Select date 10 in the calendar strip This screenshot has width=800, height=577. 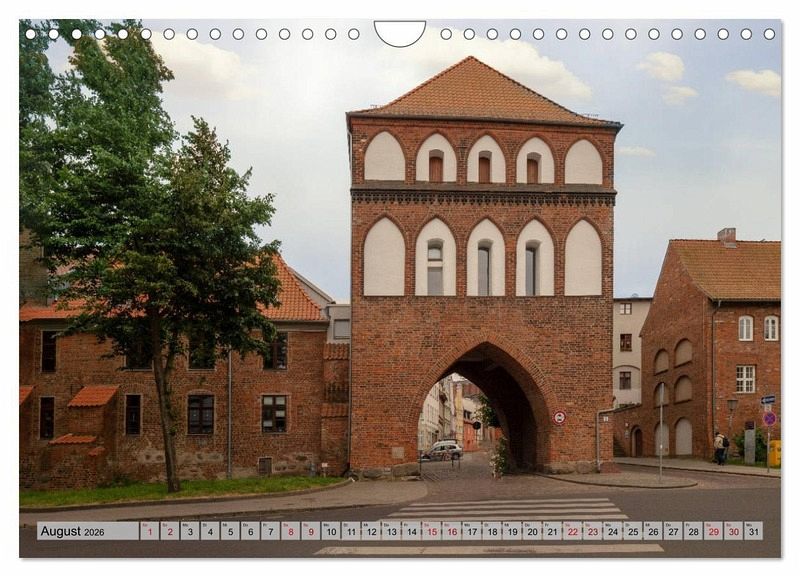(331, 531)
